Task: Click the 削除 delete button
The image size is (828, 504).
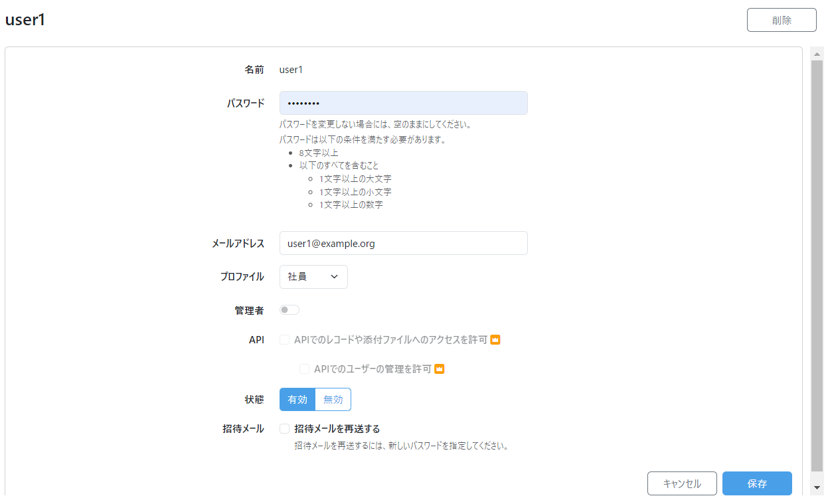Action: 782,20
